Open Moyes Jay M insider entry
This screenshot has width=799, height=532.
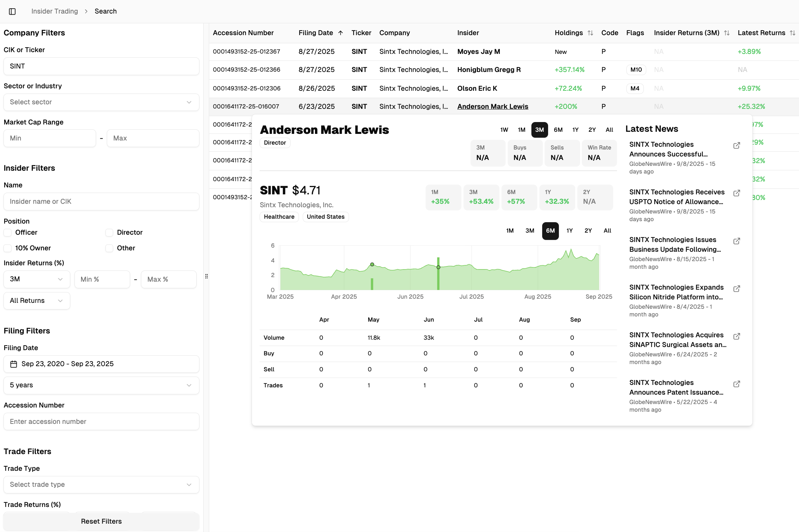click(478, 52)
